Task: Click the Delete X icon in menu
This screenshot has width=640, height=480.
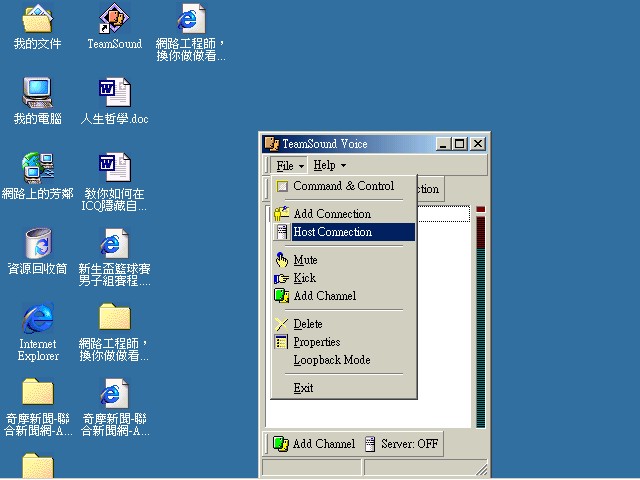Action: 281,324
